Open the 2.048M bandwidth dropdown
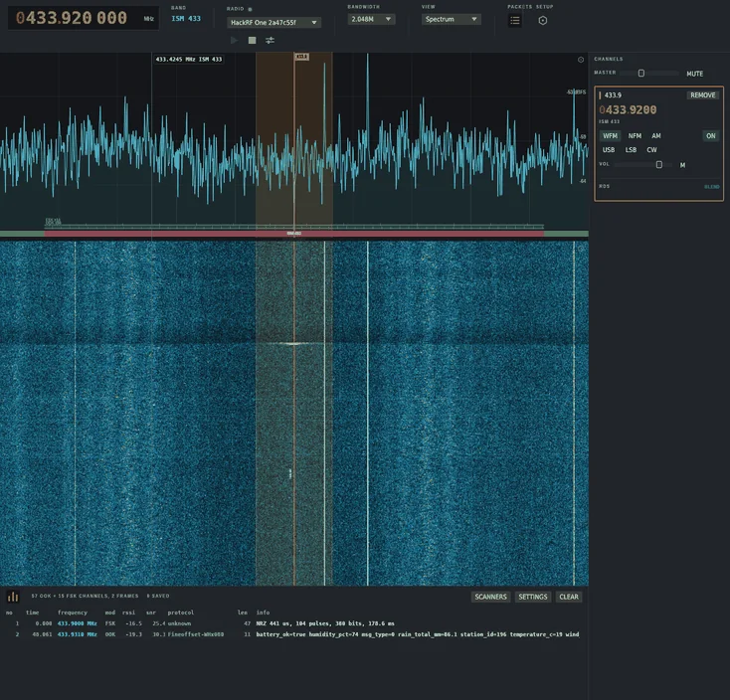 point(371,19)
